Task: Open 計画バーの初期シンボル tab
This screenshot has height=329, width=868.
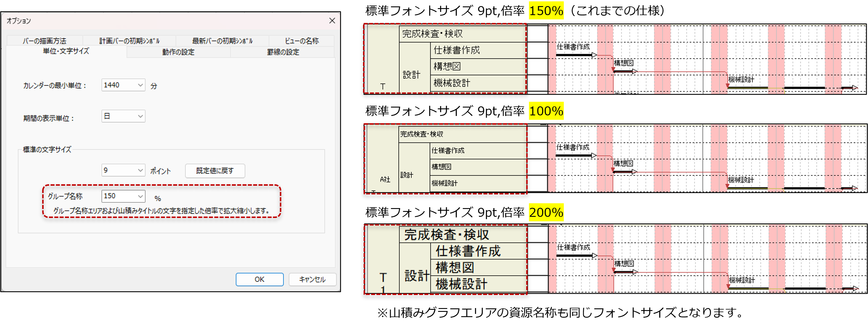Action: click(x=129, y=41)
